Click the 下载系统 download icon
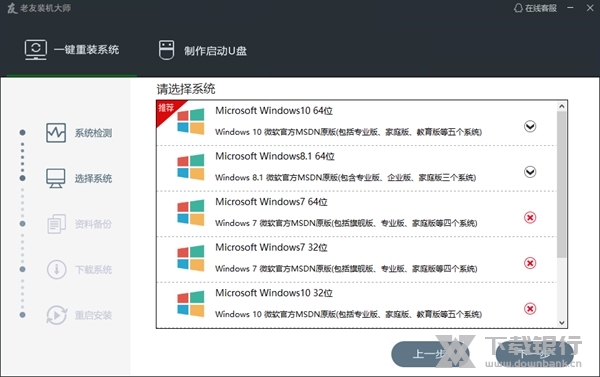Image resolution: width=600 pixels, height=377 pixels. tap(57, 269)
